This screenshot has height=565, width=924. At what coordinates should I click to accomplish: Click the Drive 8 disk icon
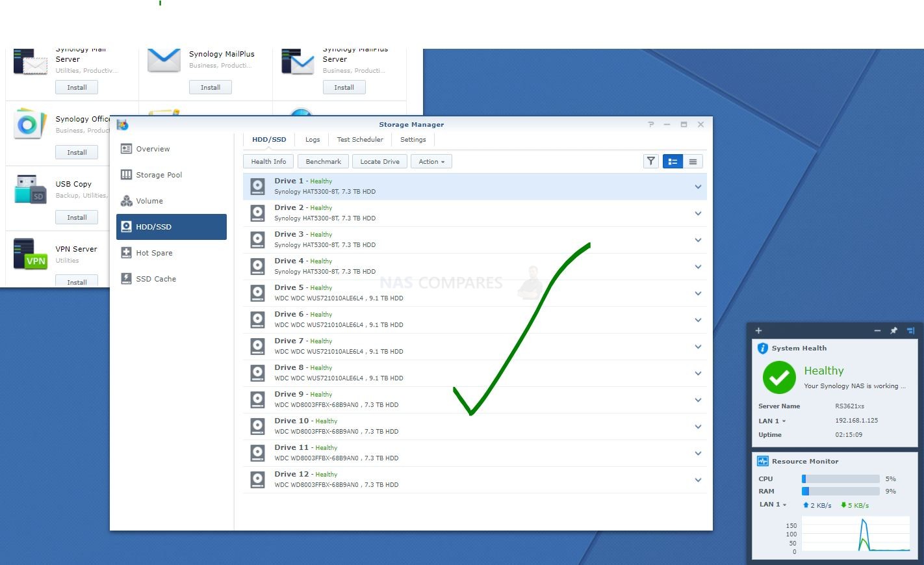(x=258, y=373)
